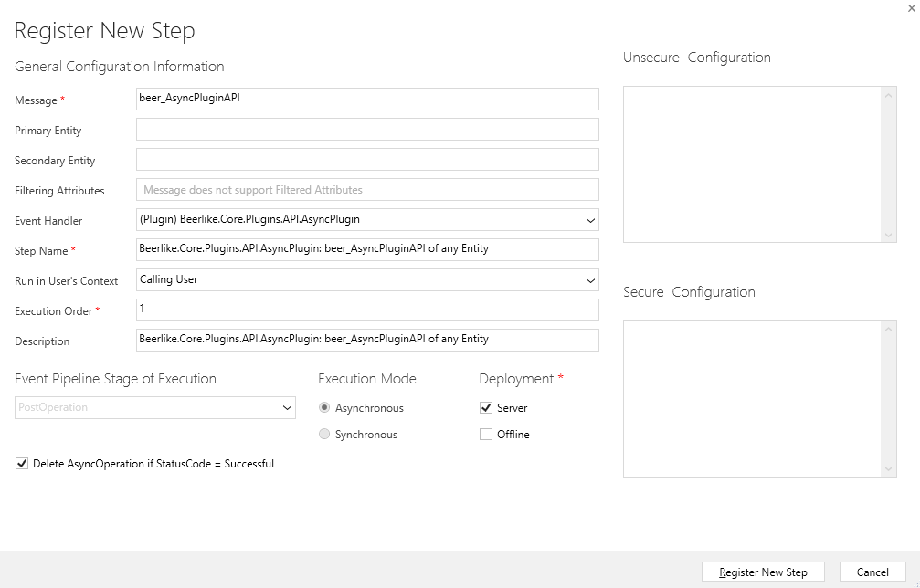Image resolution: width=920 pixels, height=588 pixels.
Task: Select the Asynchronous execution mode
Action: tap(324, 408)
